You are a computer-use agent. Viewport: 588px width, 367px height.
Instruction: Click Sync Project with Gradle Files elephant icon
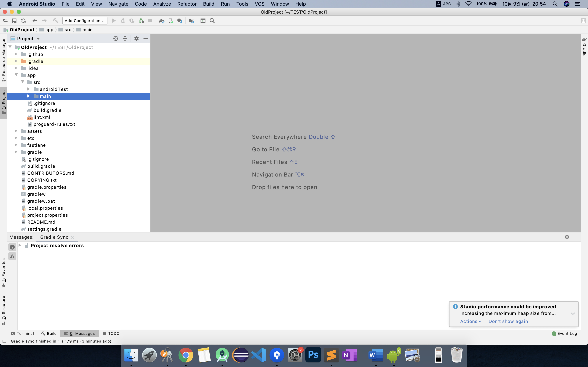[162, 21]
